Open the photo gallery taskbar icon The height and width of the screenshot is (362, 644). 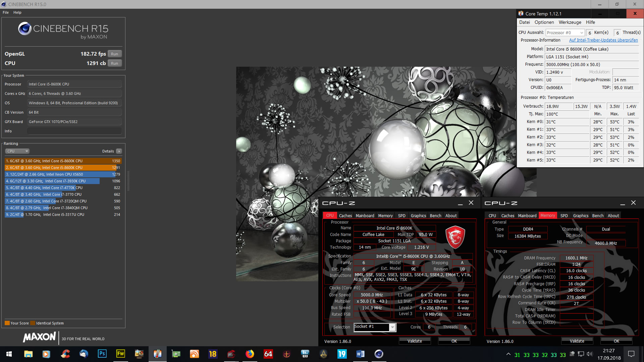click(x=139, y=354)
